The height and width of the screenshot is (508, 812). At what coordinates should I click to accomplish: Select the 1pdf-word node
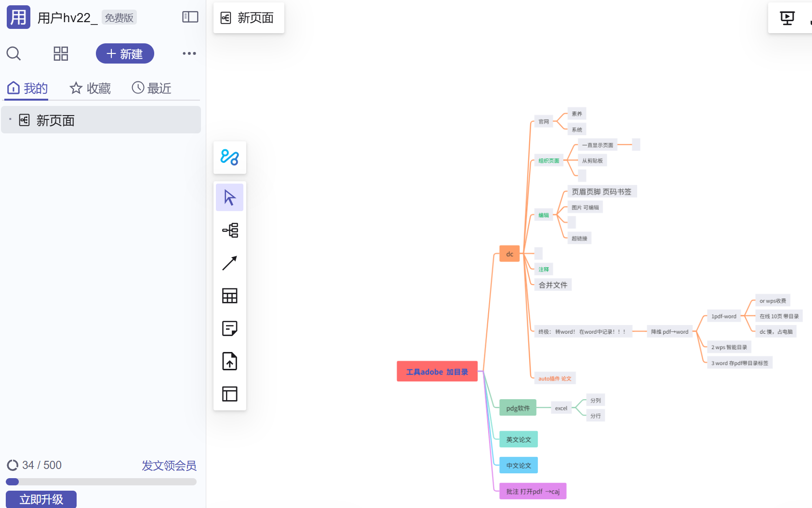click(x=724, y=316)
